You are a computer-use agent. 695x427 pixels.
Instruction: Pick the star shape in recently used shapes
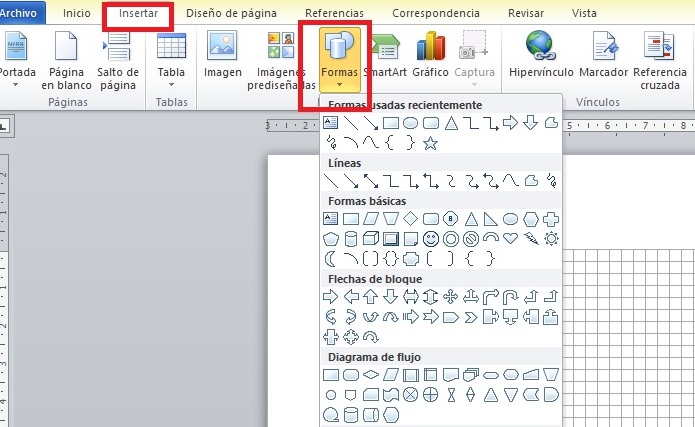(430, 143)
